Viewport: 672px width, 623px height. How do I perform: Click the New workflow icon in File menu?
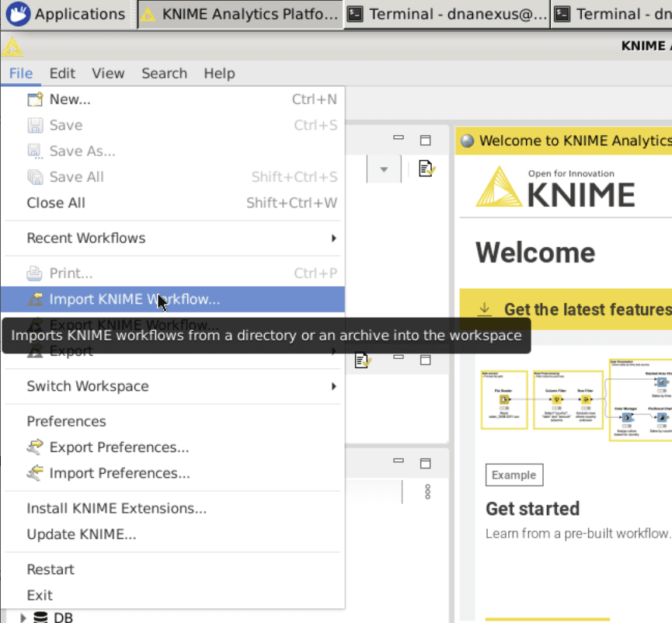(x=35, y=99)
